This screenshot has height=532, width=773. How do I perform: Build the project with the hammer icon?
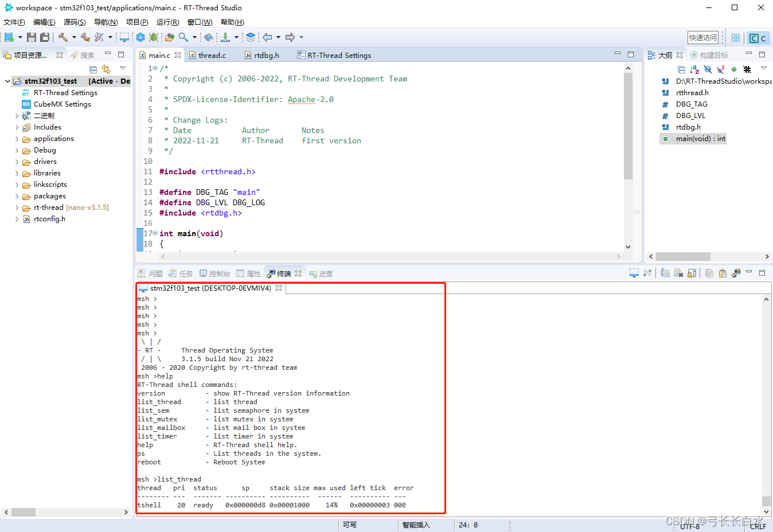click(x=63, y=37)
